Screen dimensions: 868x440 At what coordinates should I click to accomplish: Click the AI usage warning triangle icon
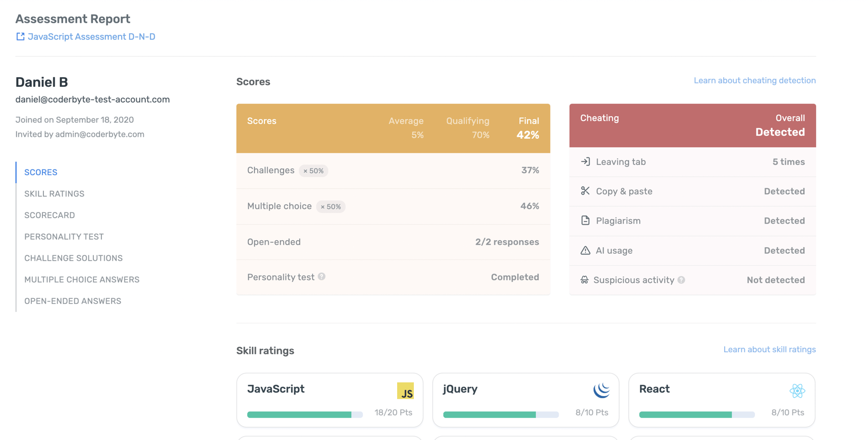click(585, 250)
